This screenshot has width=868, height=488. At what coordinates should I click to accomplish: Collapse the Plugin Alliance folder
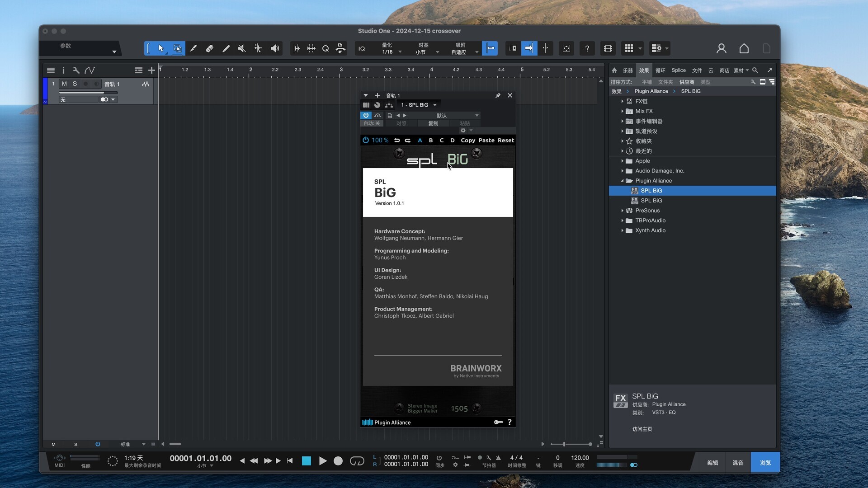[x=623, y=181]
